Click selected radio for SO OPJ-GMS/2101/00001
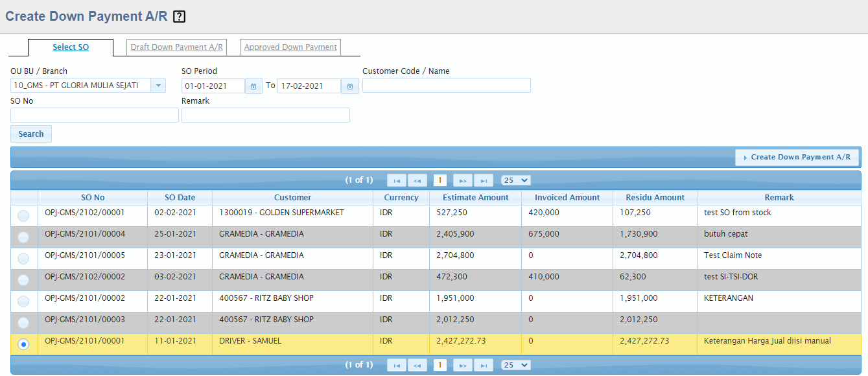The image size is (868, 376). coord(23,344)
